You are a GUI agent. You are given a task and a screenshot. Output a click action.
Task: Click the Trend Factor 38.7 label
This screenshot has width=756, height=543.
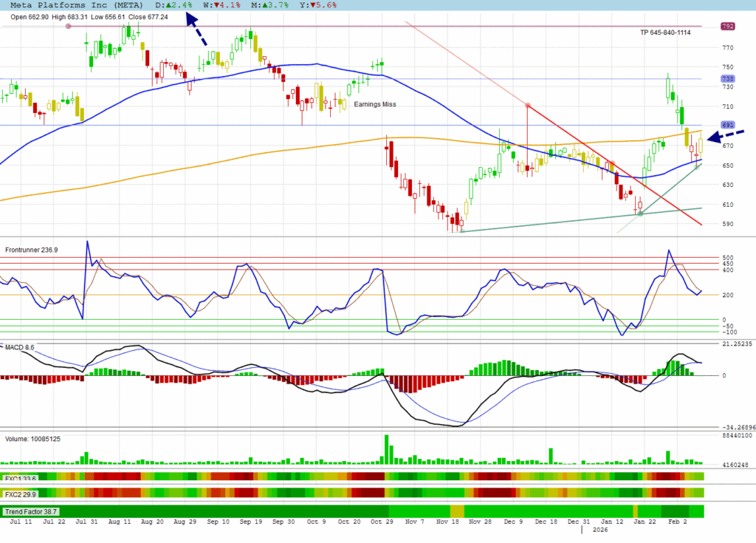pos(31,511)
